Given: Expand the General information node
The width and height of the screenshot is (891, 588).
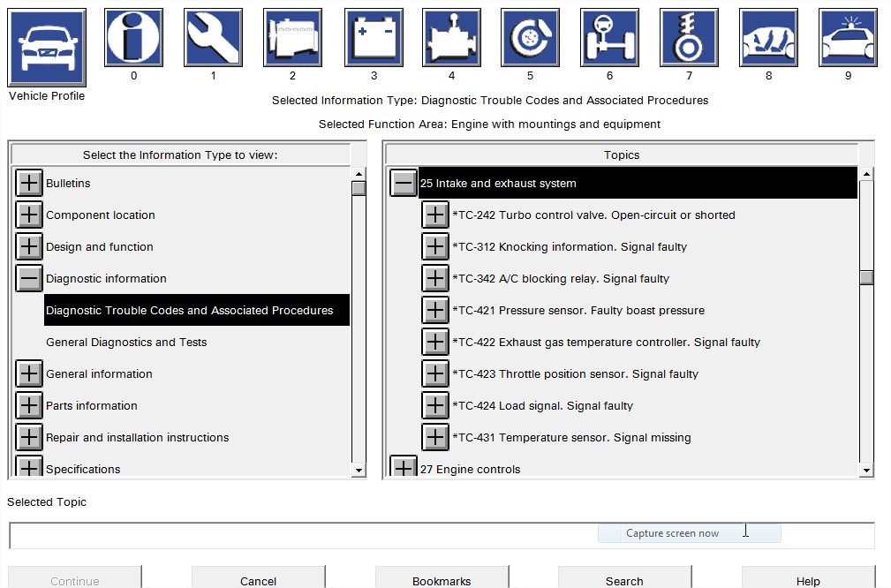Looking at the screenshot, I should point(29,373).
